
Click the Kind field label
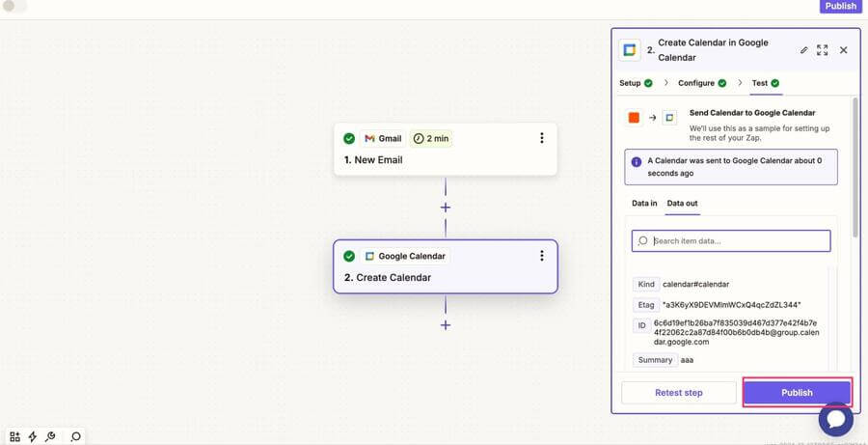[646, 285]
